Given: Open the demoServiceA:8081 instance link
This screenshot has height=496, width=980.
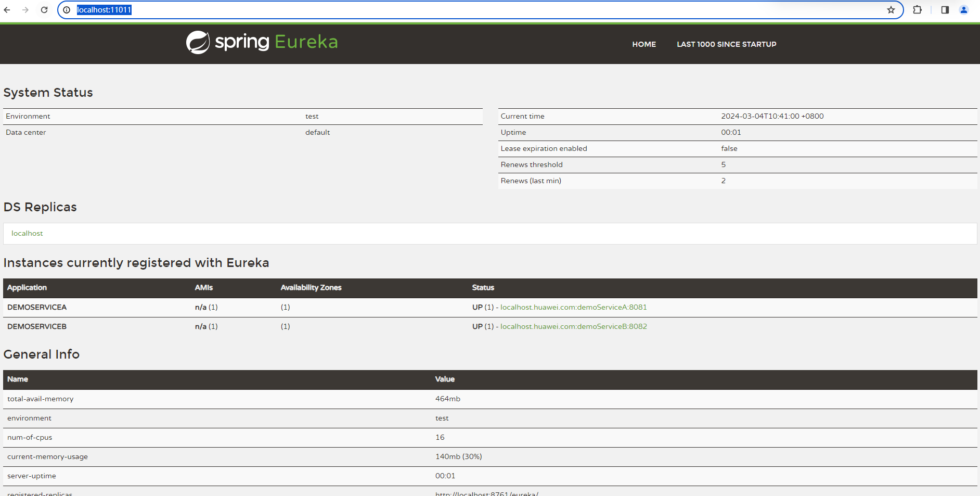Looking at the screenshot, I should point(573,307).
